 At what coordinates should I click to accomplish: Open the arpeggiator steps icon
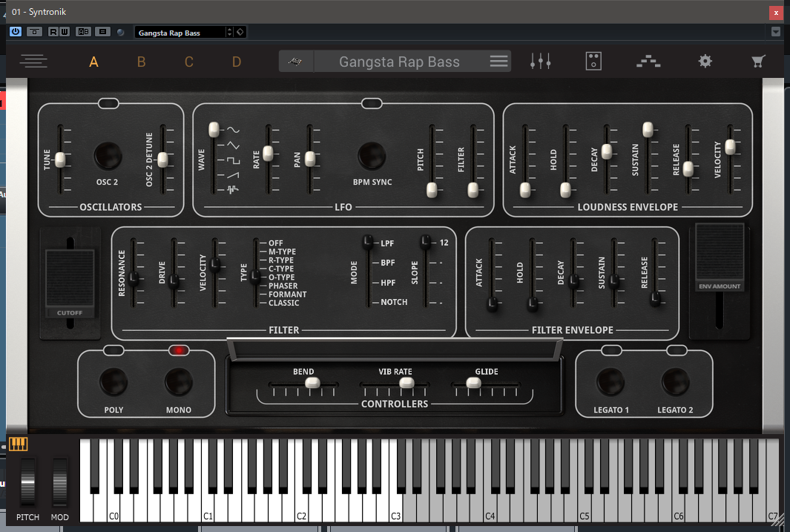point(648,62)
